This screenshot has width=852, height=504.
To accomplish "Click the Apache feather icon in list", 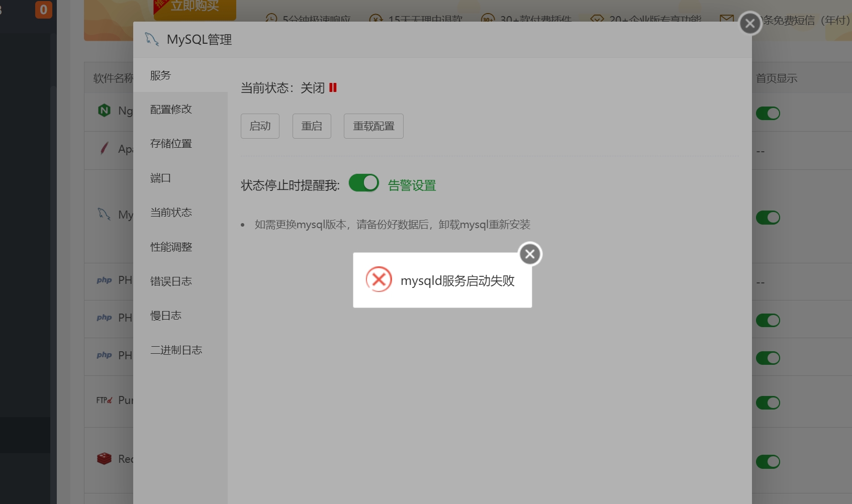I will click(104, 148).
